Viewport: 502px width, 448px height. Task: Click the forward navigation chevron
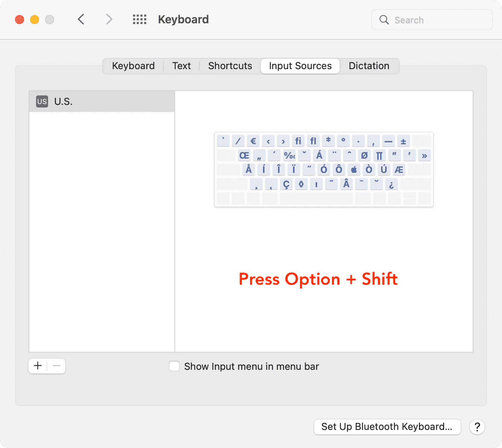tap(109, 19)
